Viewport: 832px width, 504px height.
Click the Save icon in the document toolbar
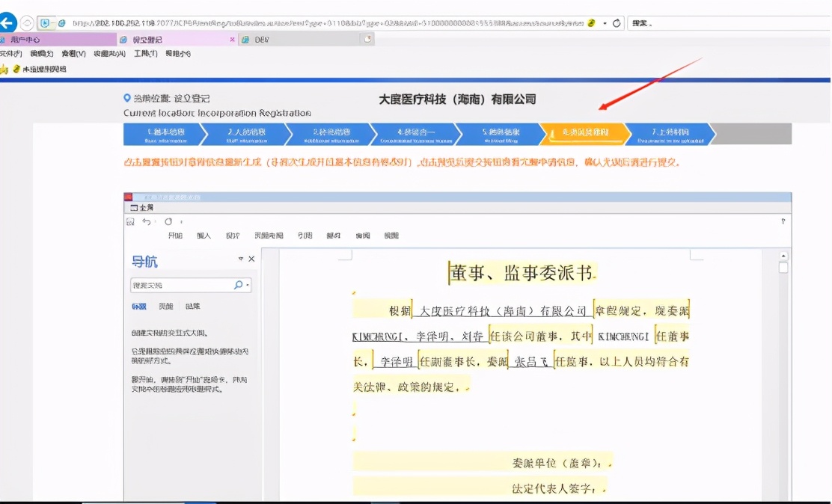coord(129,221)
